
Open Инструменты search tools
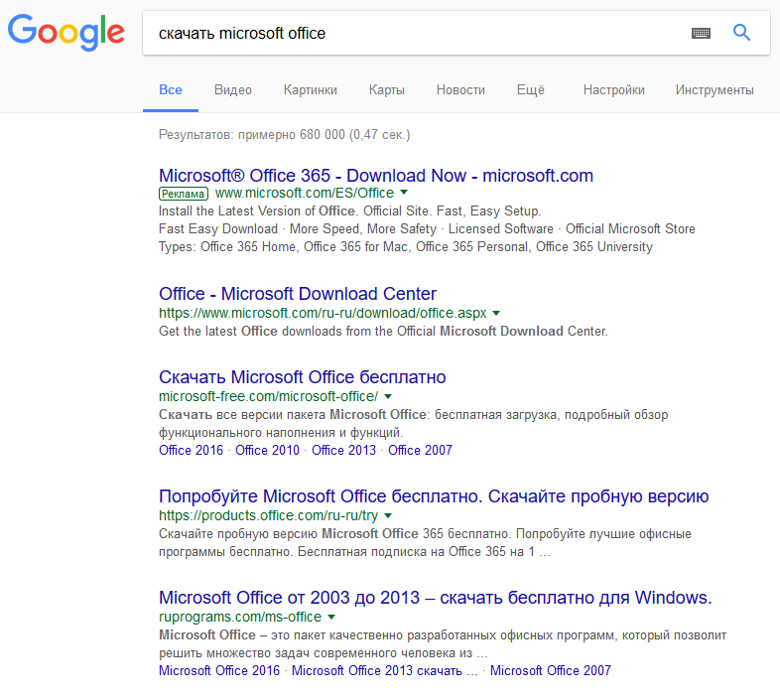pyautogui.click(x=715, y=90)
